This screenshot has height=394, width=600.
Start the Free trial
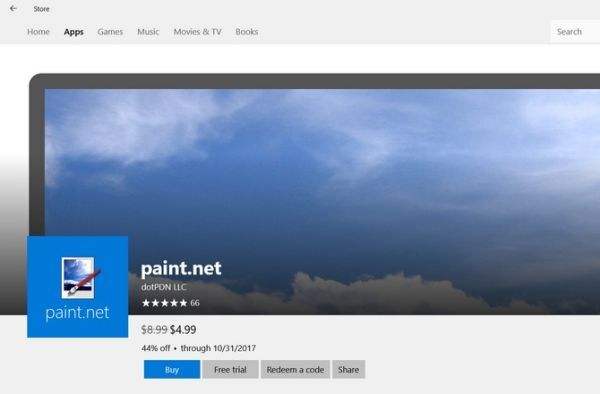230,370
